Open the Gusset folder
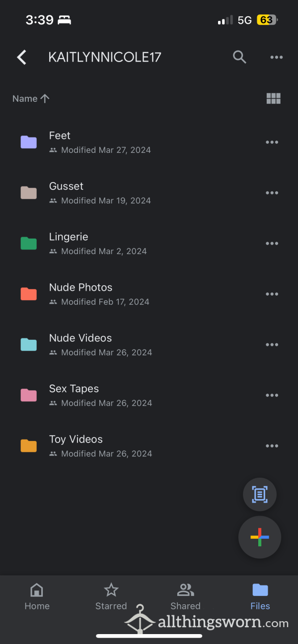Screen dimensions: 298x644 click(x=149, y=193)
